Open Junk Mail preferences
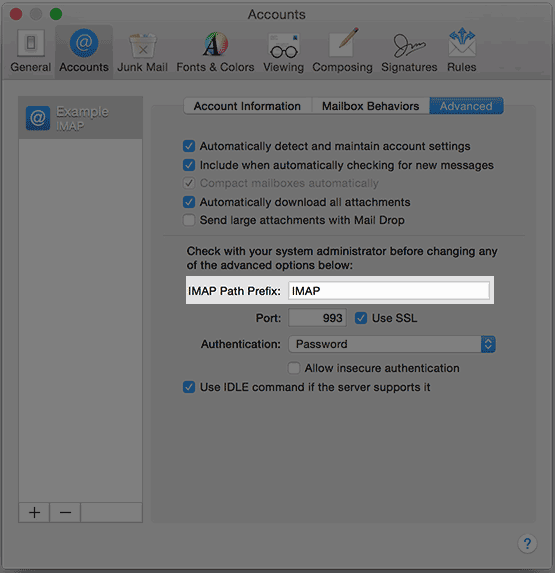This screenshot has height=573, width=555. pyautogui.click(x=142, y=51)
